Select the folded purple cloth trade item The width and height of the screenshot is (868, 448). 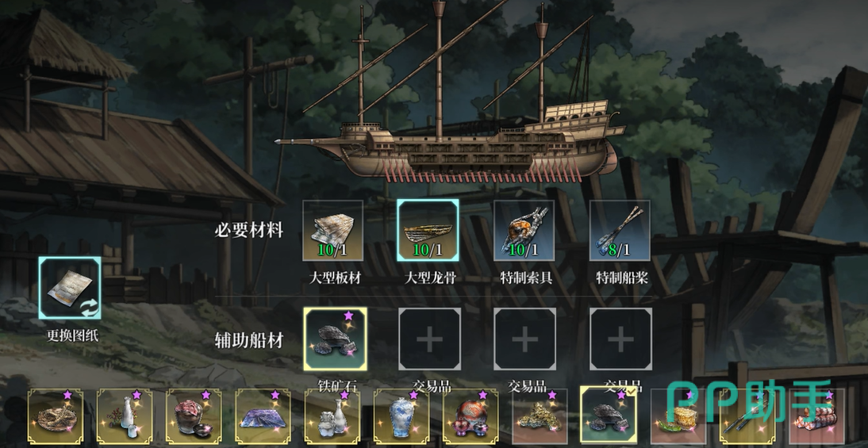[x=263, y=416]
